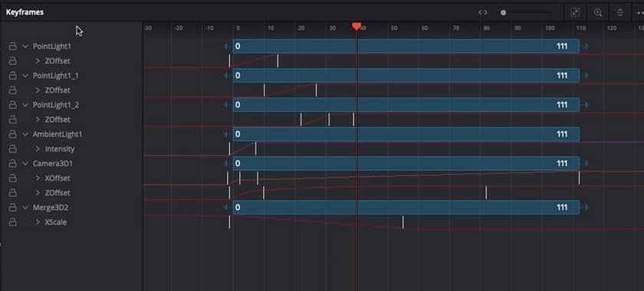Screen dimensions: 644x291
Task: Click the red playhead marker on ruler
Action: pyautogui.click(x=356, y=27)
